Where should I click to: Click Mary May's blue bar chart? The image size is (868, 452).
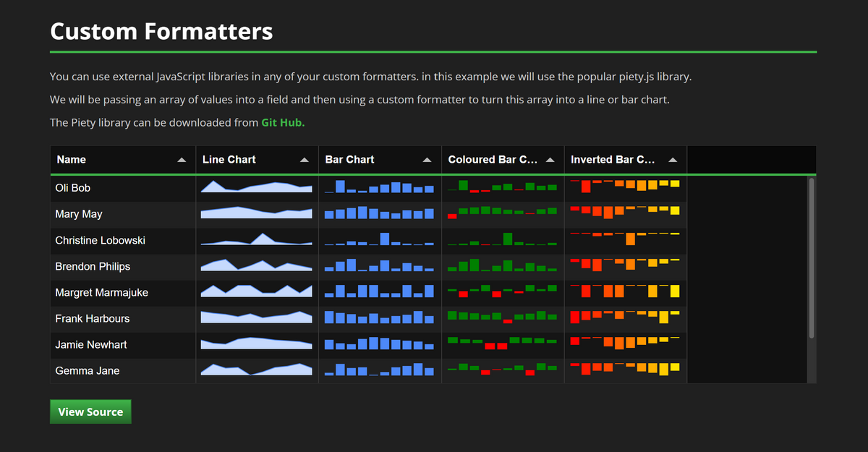click(x=379, y=213)
